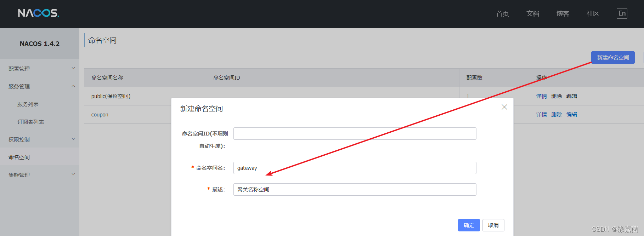Select 命名空间 in the sidebar
Viewport: 644px width, 236px height.
tap(40, 157)
